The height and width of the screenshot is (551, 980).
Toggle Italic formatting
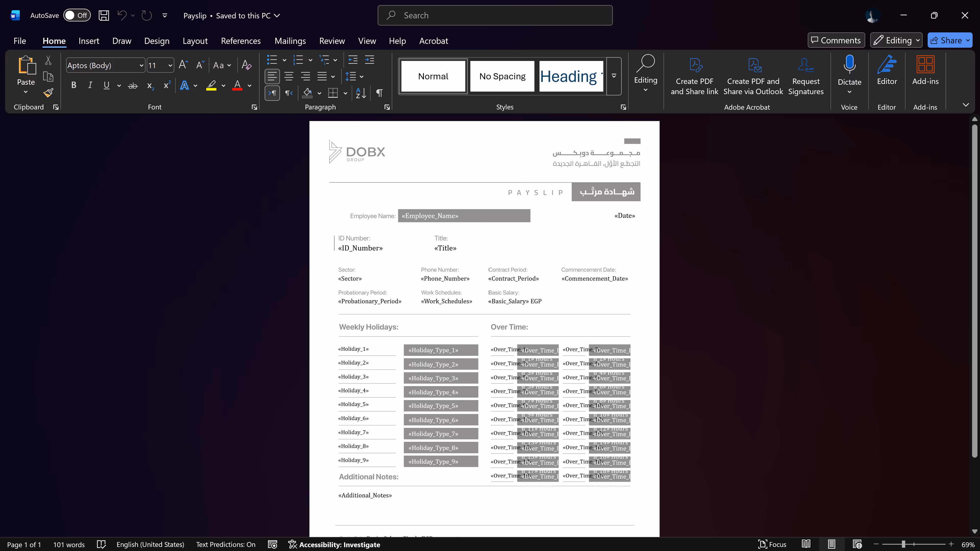pyautogui.click(x=90, y=85)
